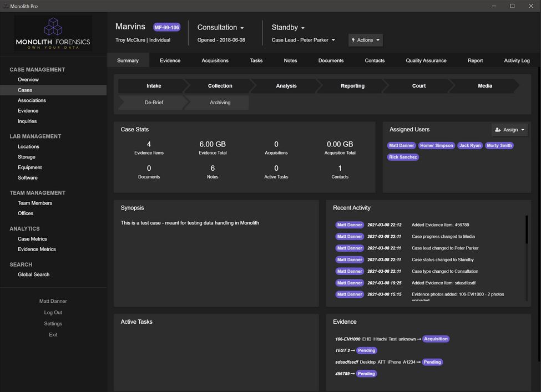
Task: Open the Acquisitions tab
Action: coord(215,60)
